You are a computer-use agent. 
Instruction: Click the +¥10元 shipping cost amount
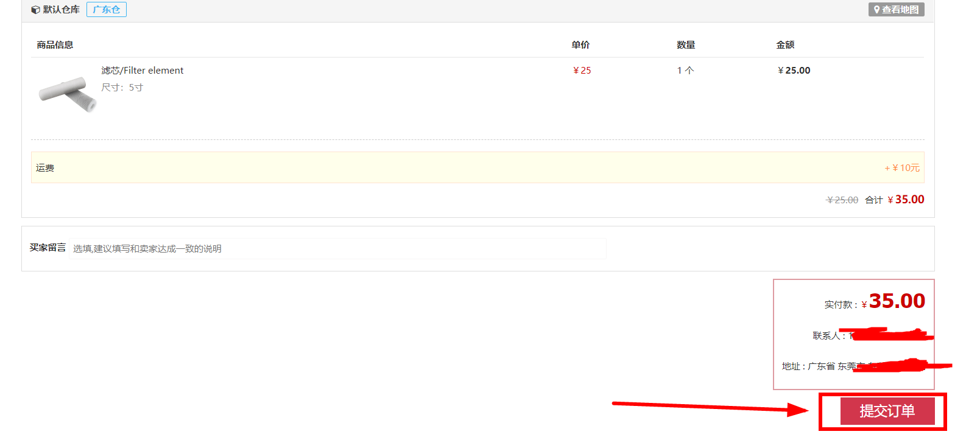click(902, 168)
